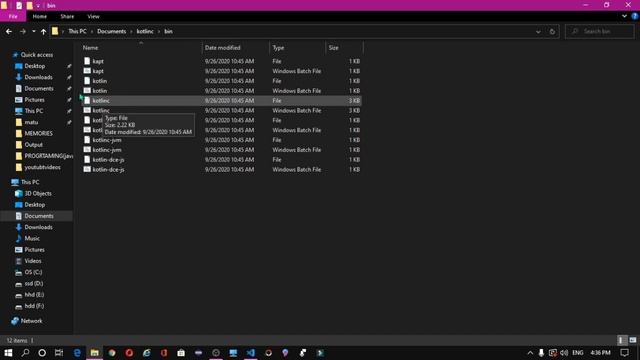
Task: Open Visual Studio Code from taskbar
Action: [x=250, y=353]
